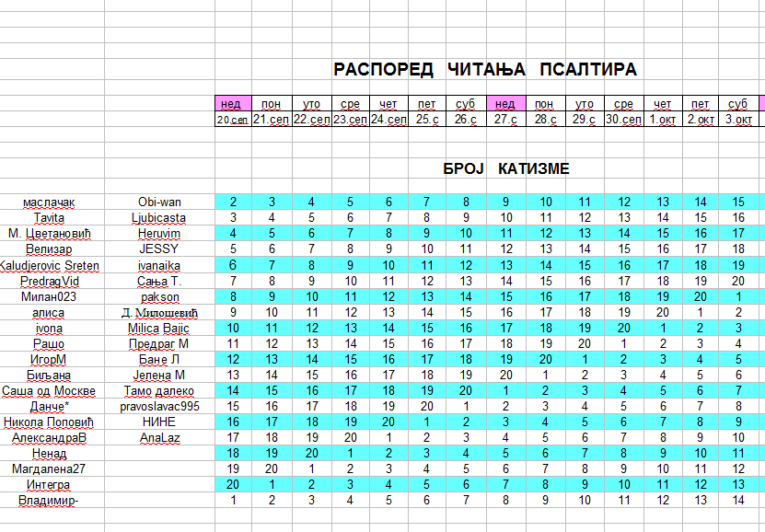Click the cell Тамо далеко
This screenshot has width=765, height=532.
(159, 390)
